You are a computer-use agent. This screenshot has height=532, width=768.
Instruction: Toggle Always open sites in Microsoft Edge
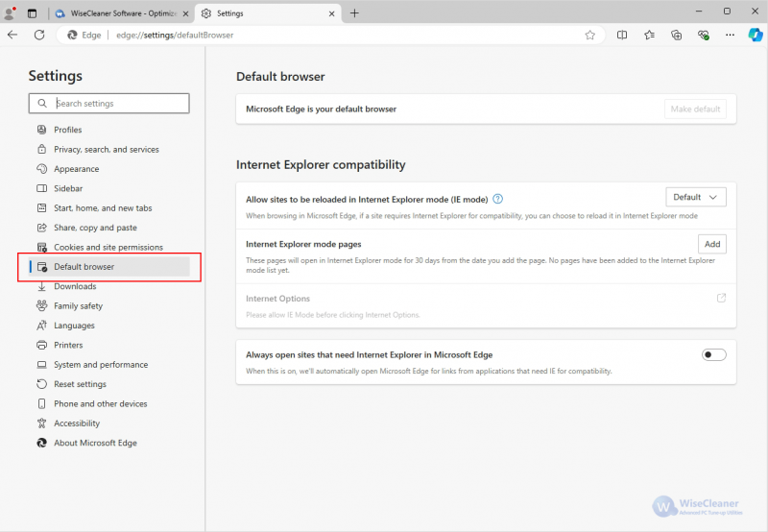[x=713, y=354]
